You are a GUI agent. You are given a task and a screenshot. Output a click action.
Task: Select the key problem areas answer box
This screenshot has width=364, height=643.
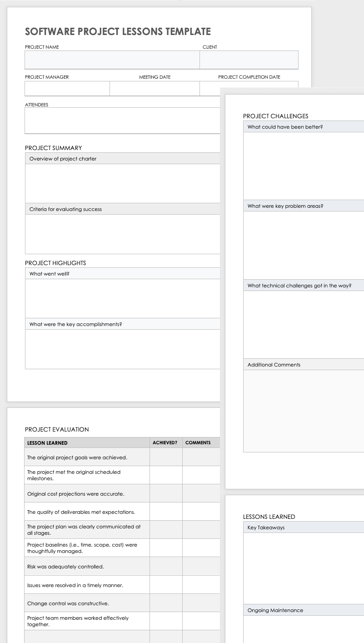coord(303,245)
